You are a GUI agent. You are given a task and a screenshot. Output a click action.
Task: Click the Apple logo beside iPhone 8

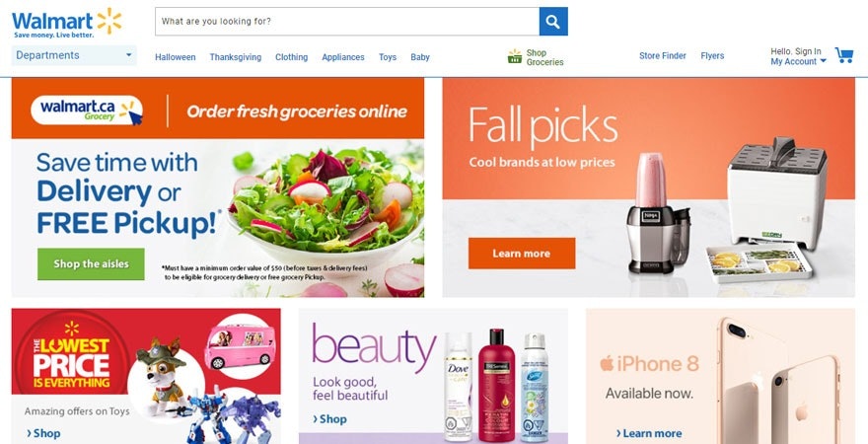click(607, 364)
